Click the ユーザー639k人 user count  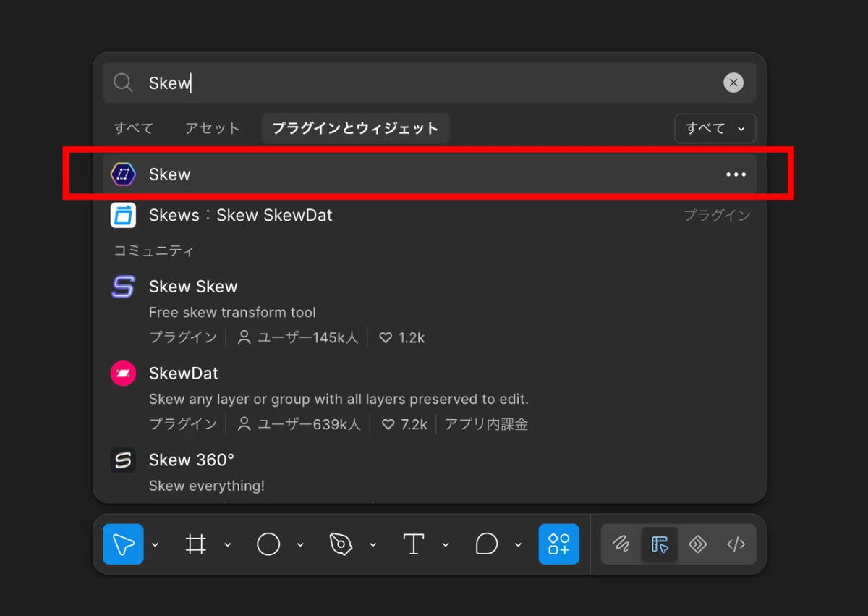pos(299,424)
